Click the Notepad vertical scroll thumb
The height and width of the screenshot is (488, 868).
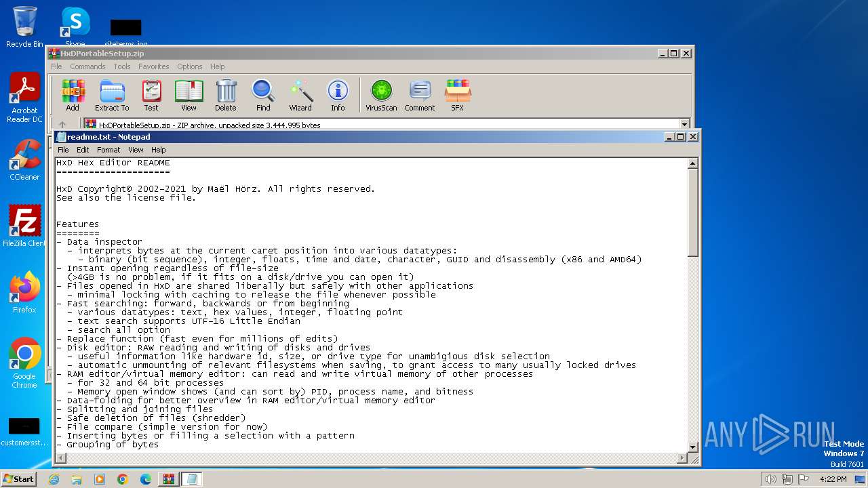click(x=692, y=212)
